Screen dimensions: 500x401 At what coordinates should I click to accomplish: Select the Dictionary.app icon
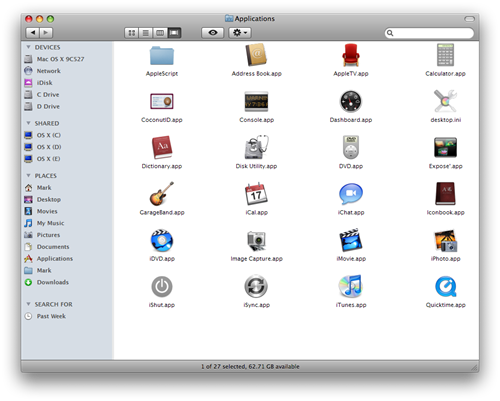coord(162,147)
